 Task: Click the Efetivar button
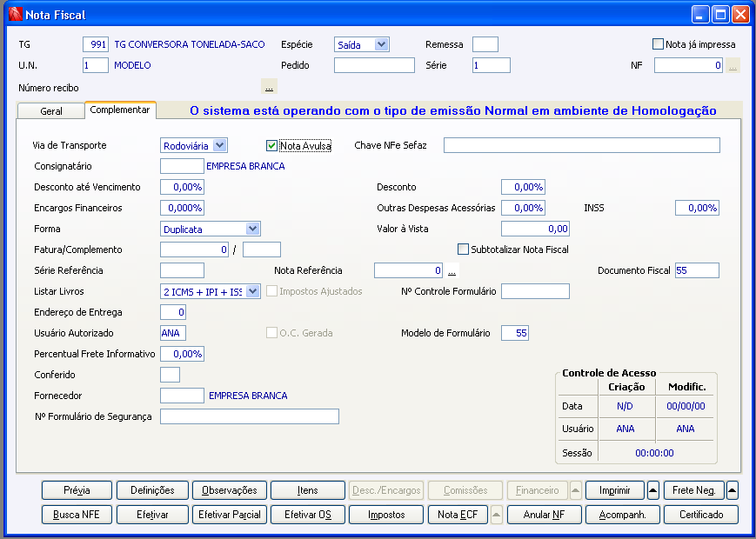[x=152, y=515]
